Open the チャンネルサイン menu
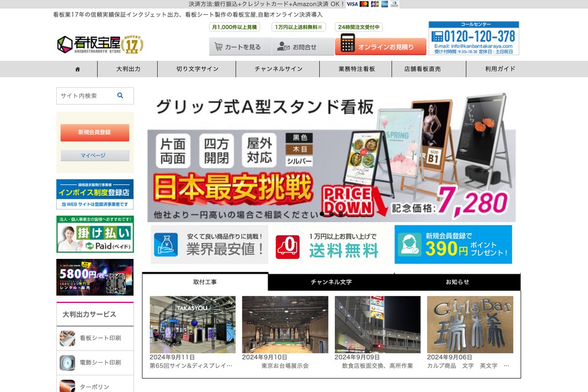588x392 pixels. tap(278, 69)
